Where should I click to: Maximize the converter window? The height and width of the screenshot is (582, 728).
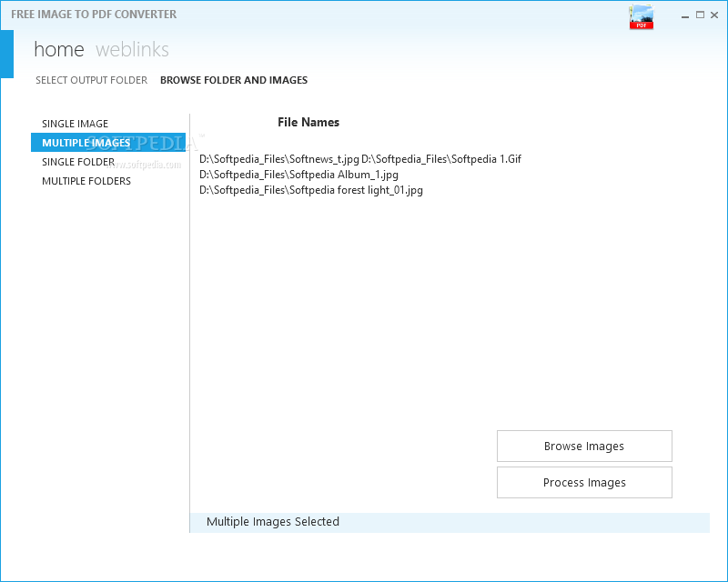(x=700, y=15)
